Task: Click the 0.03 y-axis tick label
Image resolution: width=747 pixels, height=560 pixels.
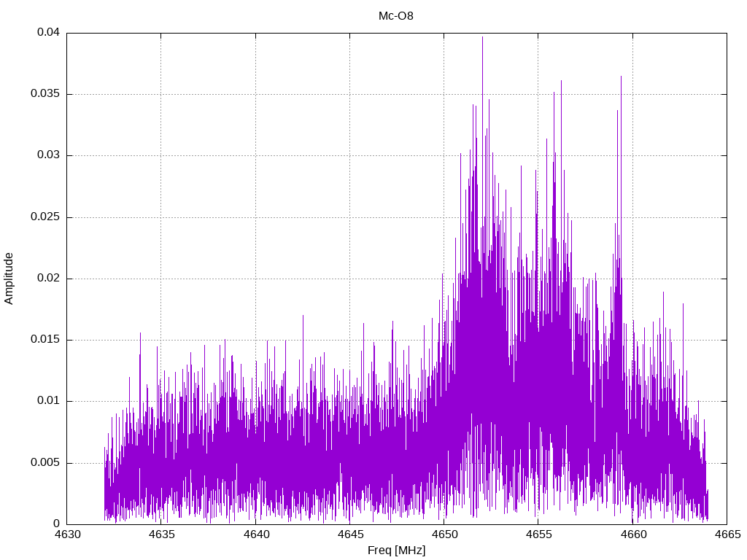Action: pos(49,155)
